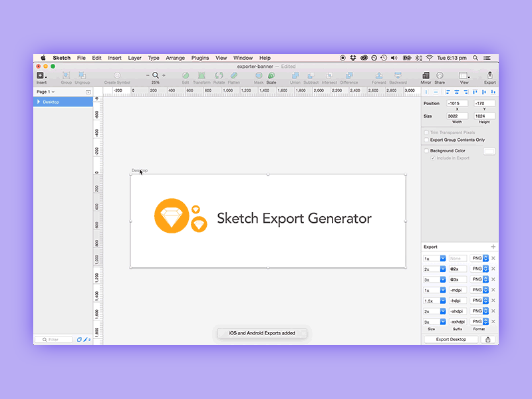Remove the @2x export row
The height and width of the screenshot is (399, 532).
coord(493,269)
